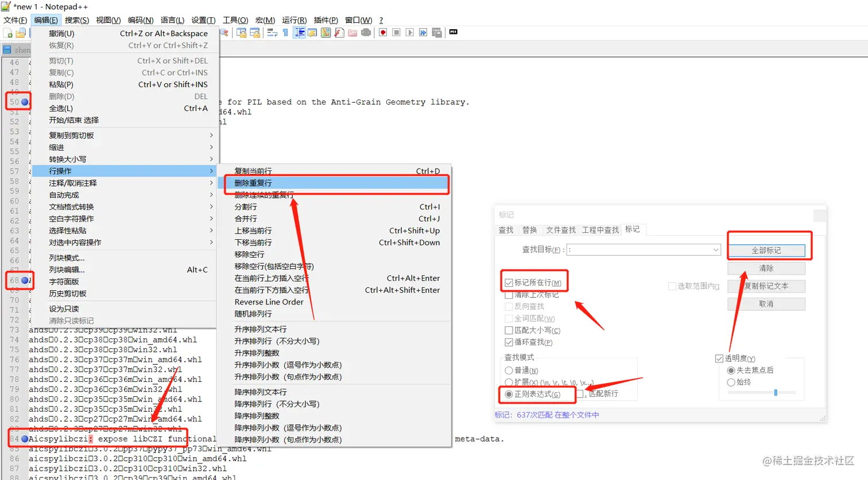Open the Document Map toolbar icon
Viewport: 868px width, 480px height.
coord(325,33)
